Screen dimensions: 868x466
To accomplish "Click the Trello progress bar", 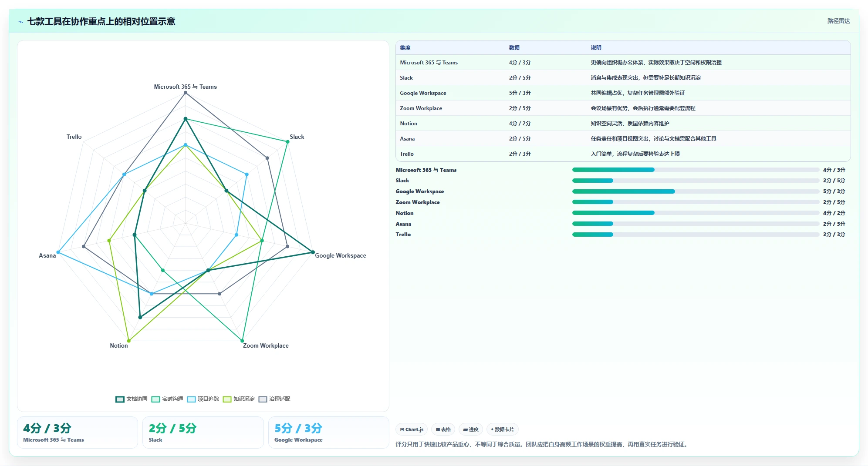I will [696, 235].
